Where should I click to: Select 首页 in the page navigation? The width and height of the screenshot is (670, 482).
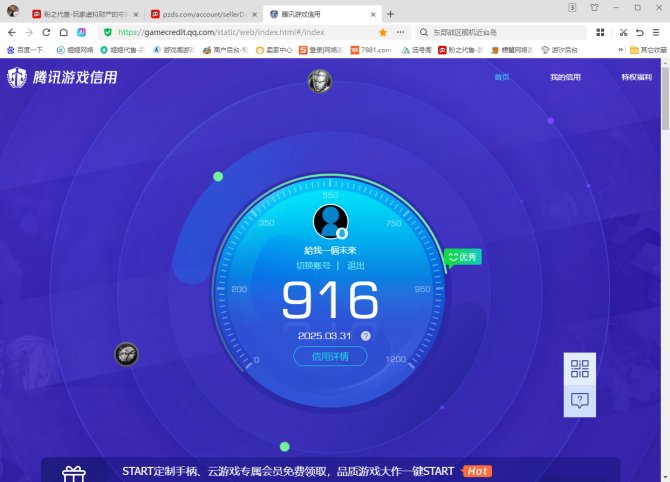click(x=502, y=77)
